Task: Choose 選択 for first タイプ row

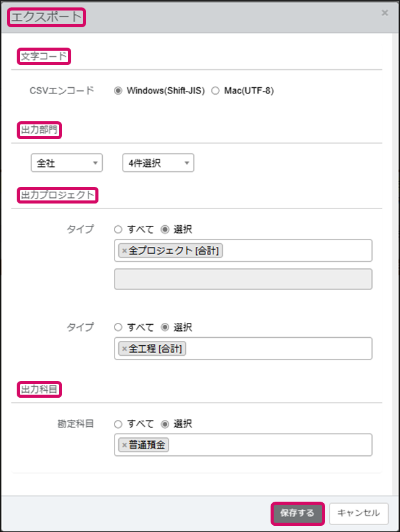Action: [165, 230]
